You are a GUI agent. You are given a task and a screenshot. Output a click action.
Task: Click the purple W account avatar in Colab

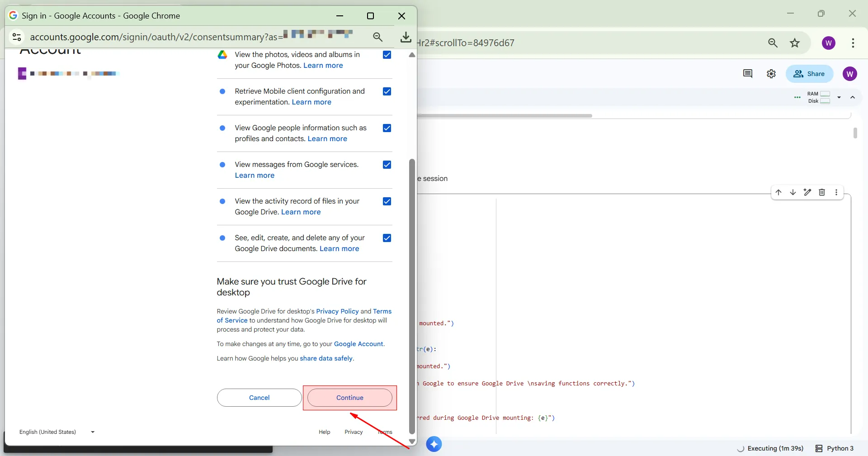coord(850,74)
